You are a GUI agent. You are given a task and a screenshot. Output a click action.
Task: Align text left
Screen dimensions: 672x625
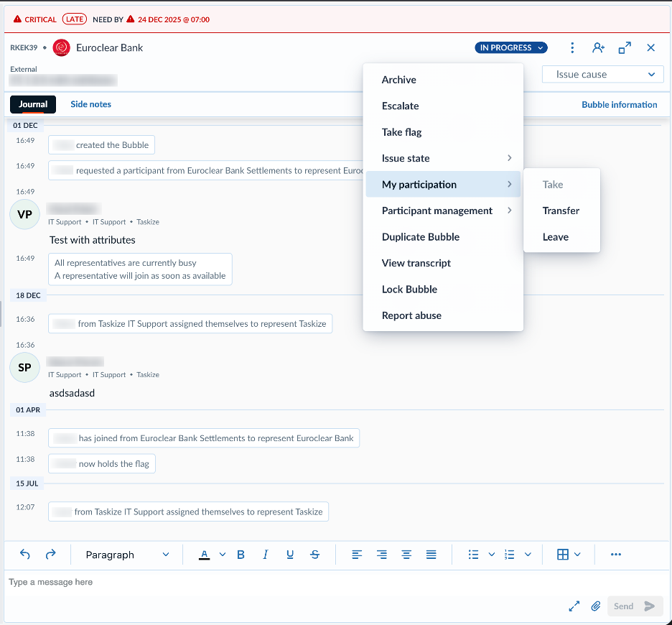click(357, 555)
